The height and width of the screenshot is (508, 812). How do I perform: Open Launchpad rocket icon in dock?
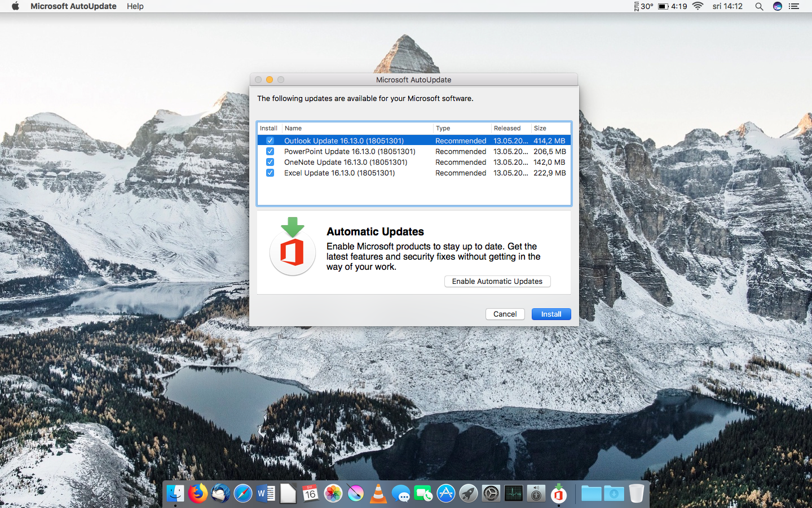(x=469, y=494)
